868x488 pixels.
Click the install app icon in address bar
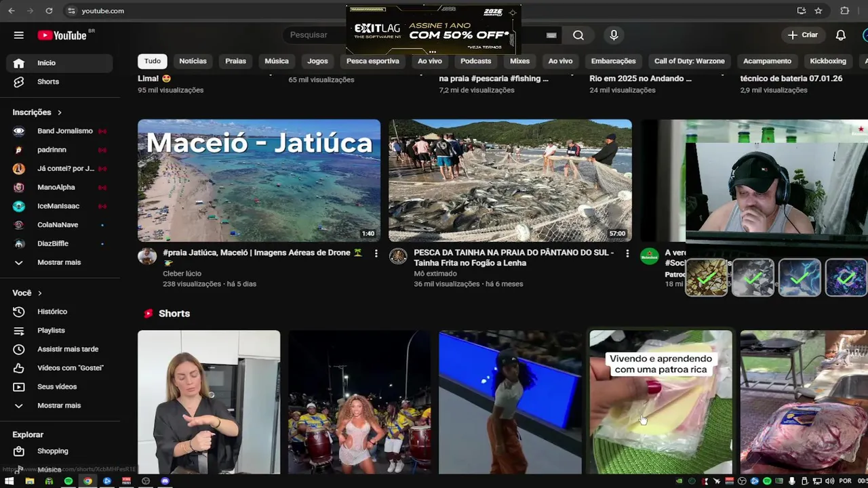click(802, 11)
